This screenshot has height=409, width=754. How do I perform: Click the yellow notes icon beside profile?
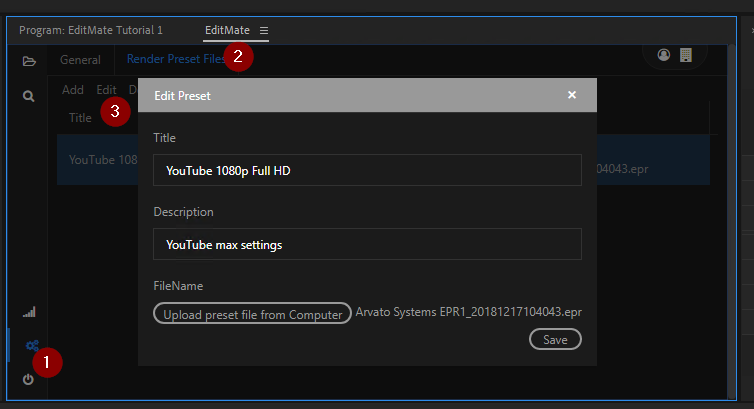(686, 55)
